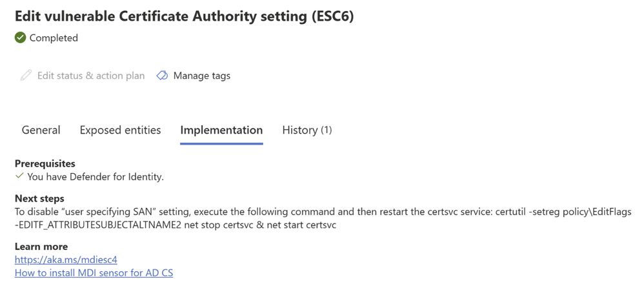Open Edit status & action plan

[83, 76]
